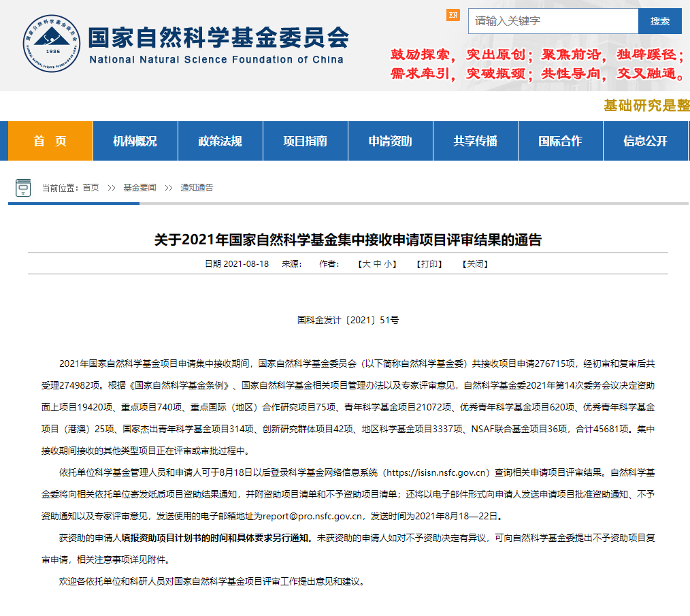Open the 申请资助 menu item
Viewport: 690px width, 616px height.
click(x=391, y=141)
